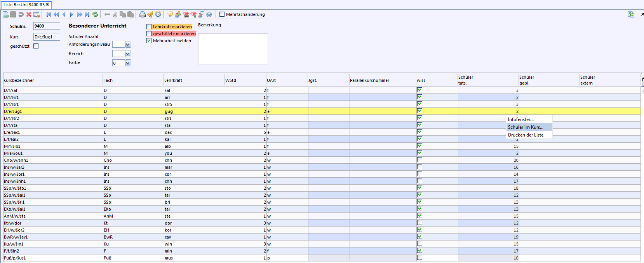Image resolution: width=644 pixels, height=263 pixels.
Task: Delete record with the red X icon
Action: 29,14
